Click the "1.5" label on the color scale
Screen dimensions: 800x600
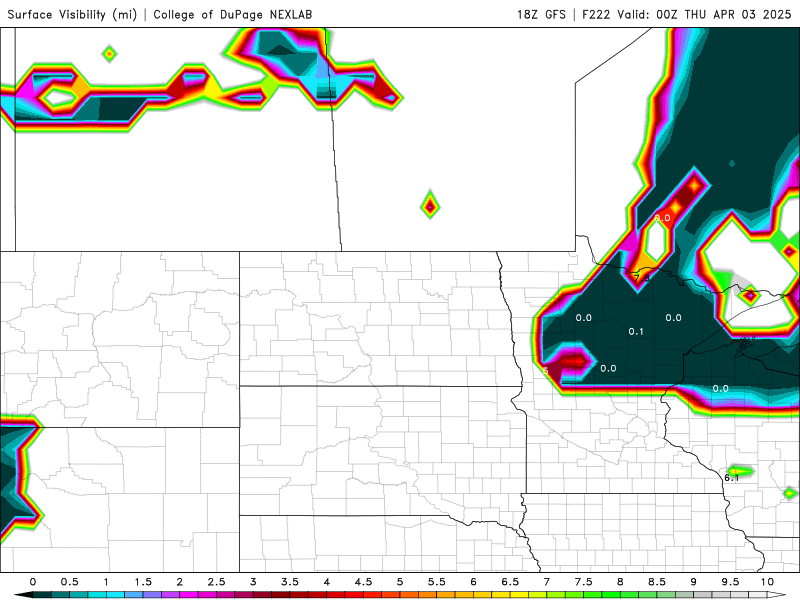point(143,582)
